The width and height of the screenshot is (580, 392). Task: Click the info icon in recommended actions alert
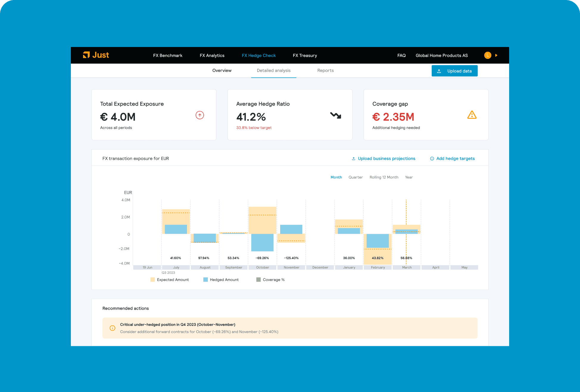click(x=112, y=328)
